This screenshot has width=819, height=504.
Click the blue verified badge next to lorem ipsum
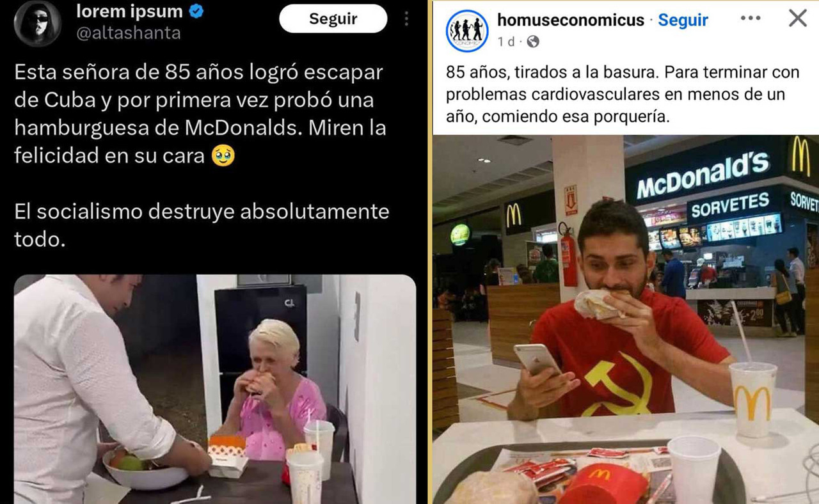[x=196, y=11]
